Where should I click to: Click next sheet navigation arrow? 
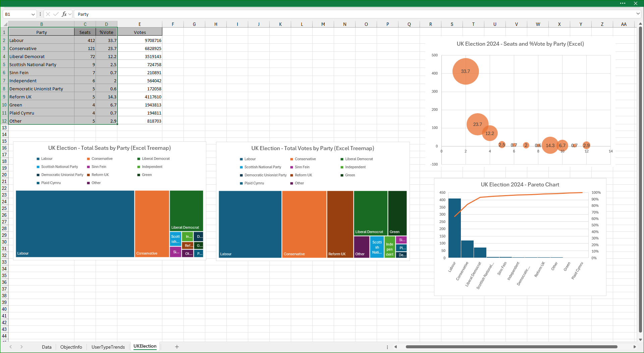[x=21, y=347]
